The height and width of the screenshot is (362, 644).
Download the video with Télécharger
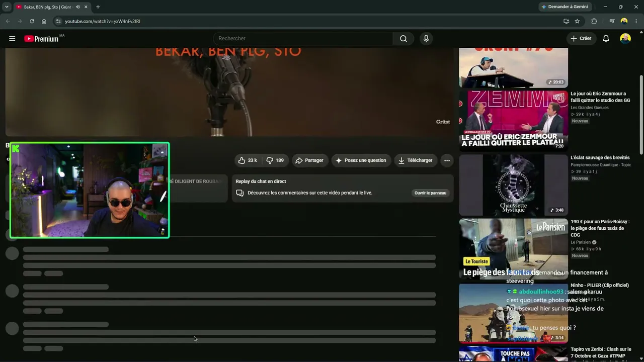click(x=416, y=160)
